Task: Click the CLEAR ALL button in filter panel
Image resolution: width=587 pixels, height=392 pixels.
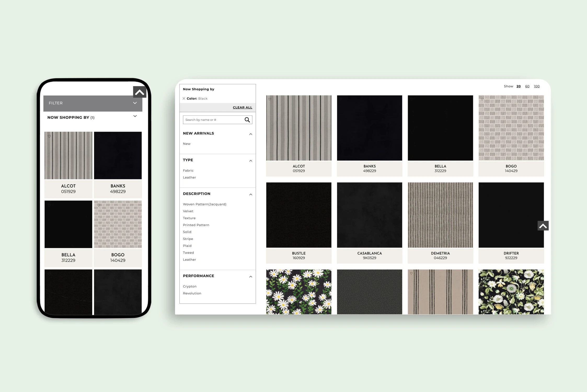Action: [242, 107]
